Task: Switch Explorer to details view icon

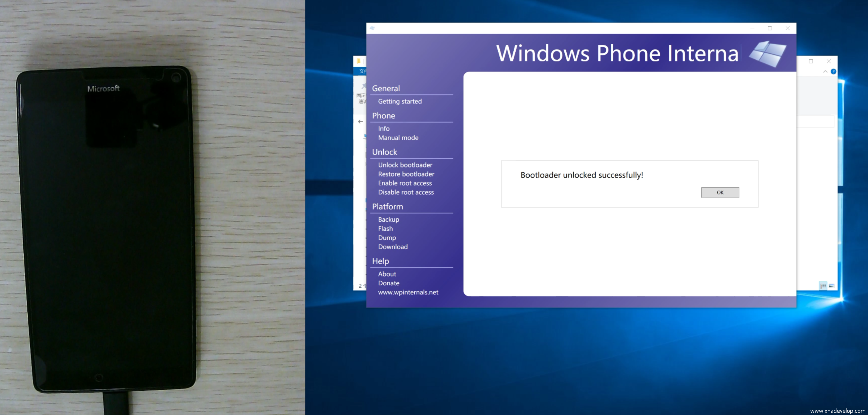Action: 823,286
